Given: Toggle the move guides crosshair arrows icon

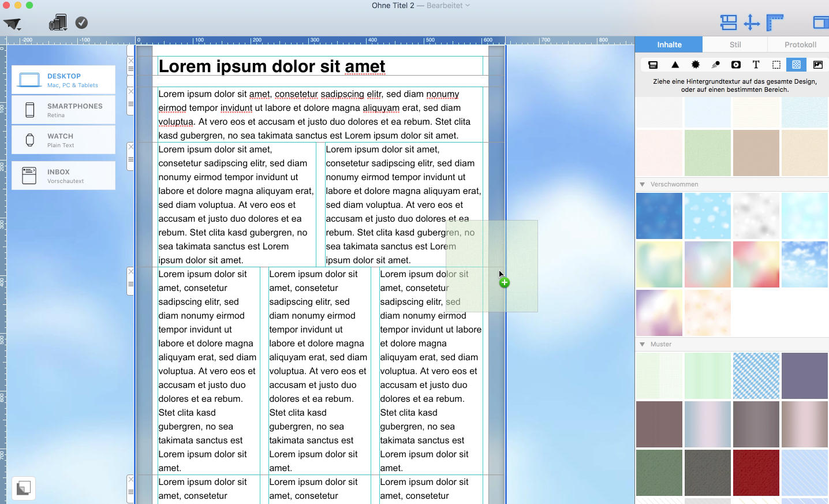Looking at the screenshot, I should (x=752, y=23).
